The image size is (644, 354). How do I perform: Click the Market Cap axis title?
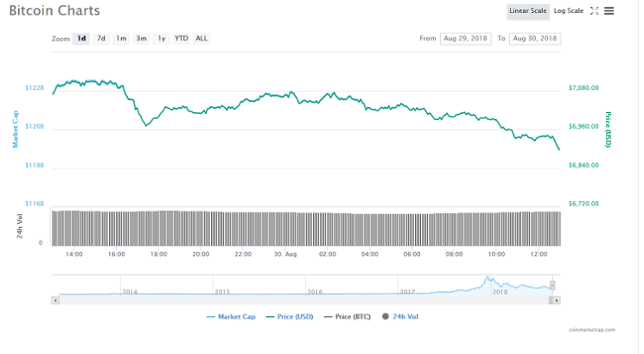pos(16,130)
